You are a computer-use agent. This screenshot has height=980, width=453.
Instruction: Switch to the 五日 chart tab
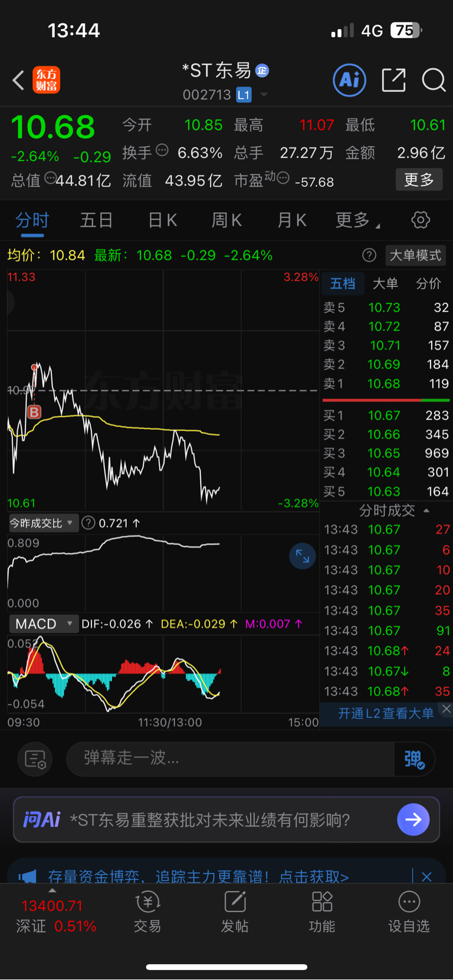tap(96, 220)
